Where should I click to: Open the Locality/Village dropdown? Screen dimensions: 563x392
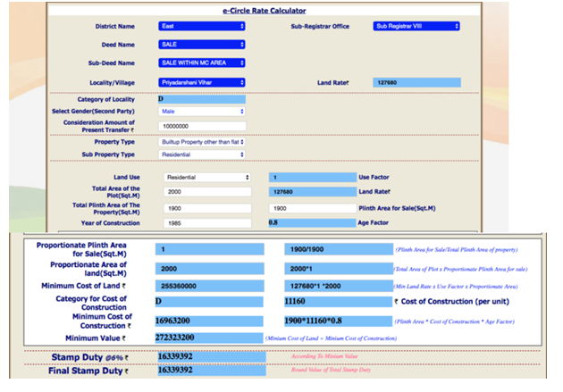[x=202, y=82]
